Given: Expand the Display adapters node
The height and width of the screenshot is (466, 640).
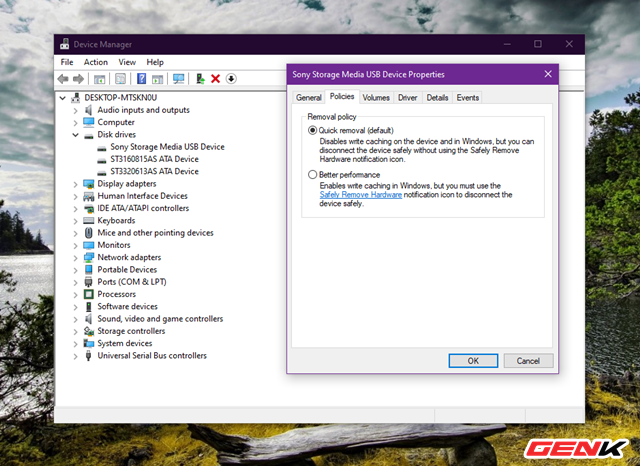Looking at the screenshot, I should click(x=76, y=184).
